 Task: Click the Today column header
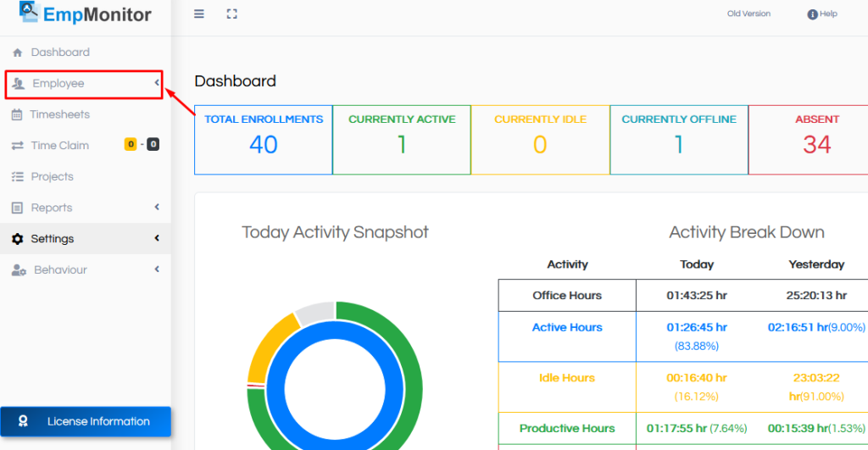pos(697,264)
